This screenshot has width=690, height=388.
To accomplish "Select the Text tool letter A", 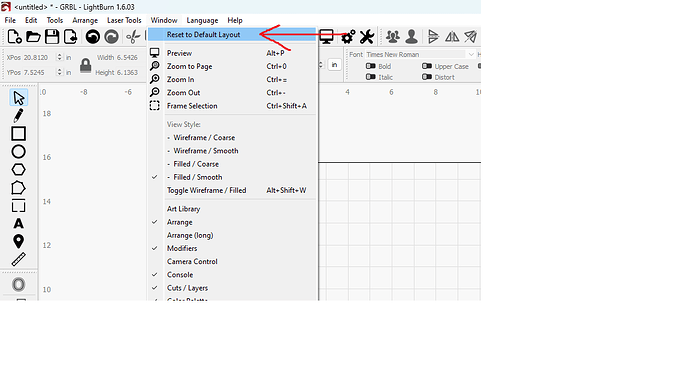I will coord(18,223).
